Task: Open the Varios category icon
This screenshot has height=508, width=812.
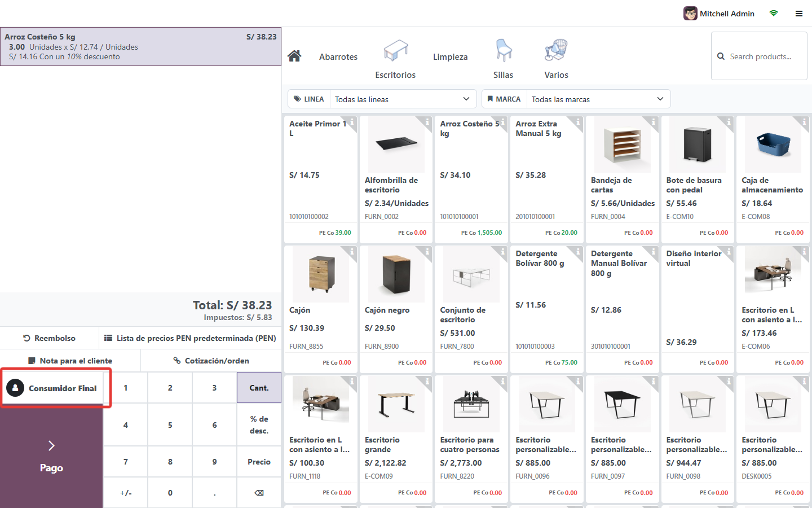Action: pyautogui.click(x=556, y=50)
